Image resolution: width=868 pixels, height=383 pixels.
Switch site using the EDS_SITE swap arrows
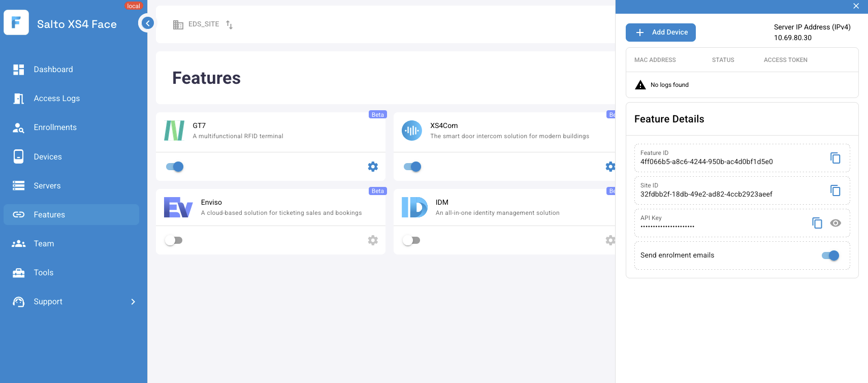[x=230, y=25]
